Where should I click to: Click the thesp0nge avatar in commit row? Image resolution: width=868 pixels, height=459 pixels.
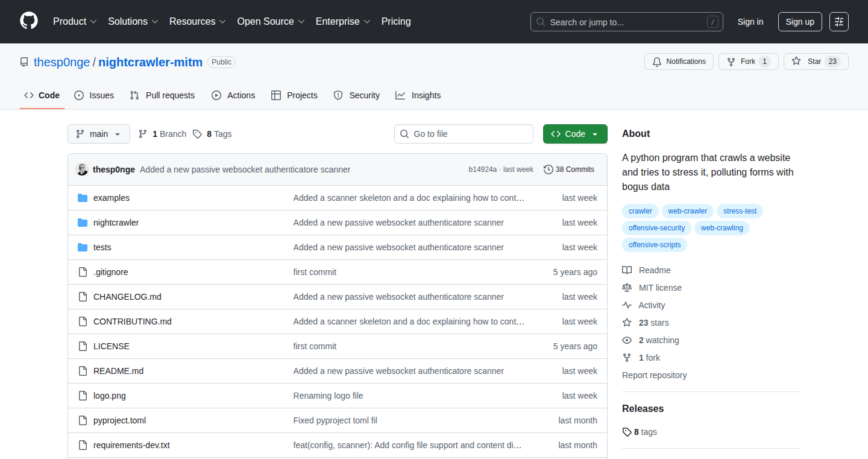point(82,169)
